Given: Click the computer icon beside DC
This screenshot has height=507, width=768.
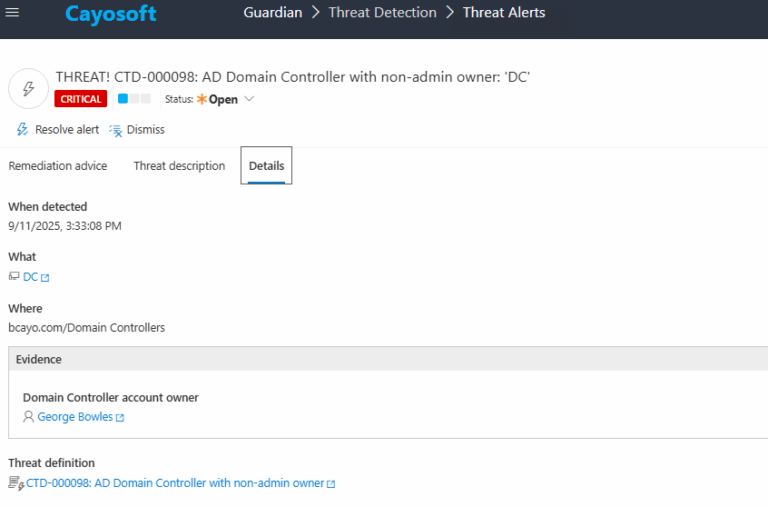Looking at the screenshot, I should click(14, 277).
